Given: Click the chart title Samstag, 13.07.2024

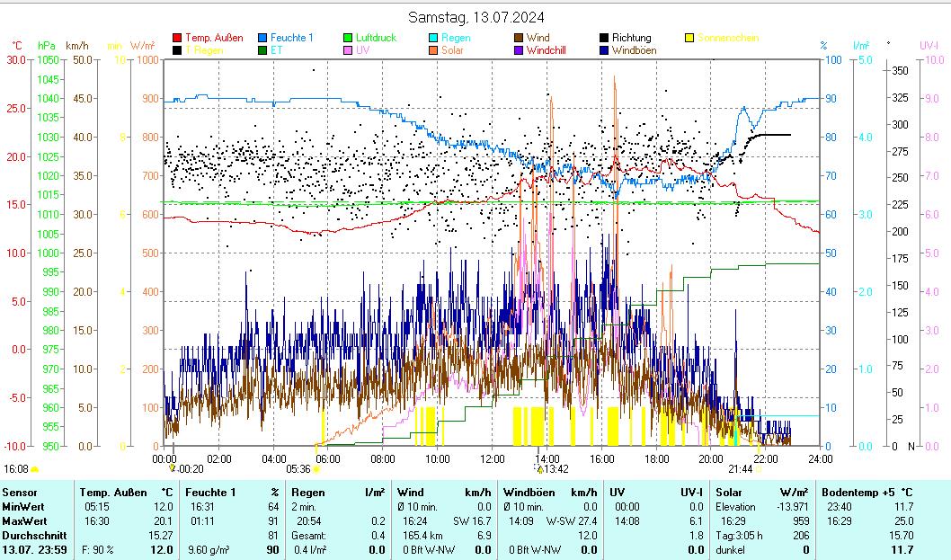Looking at the screenshot, I should (x=475, y=18).
